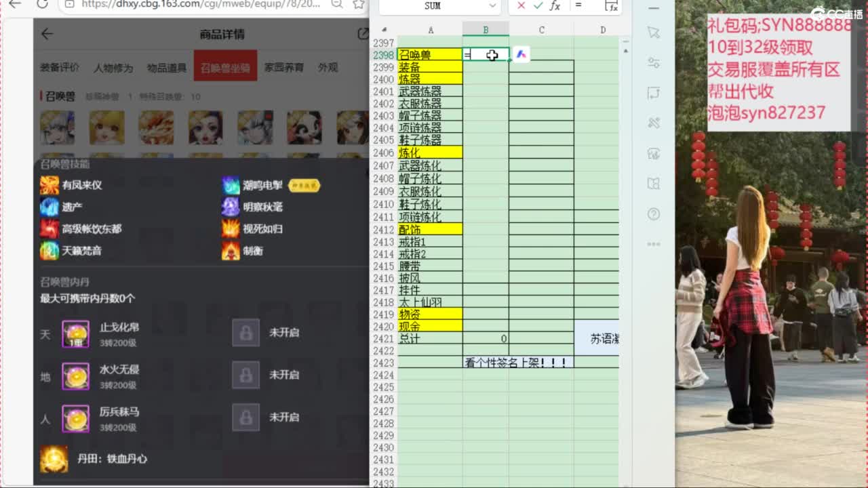This screenshot has width=868, height=488.
Task: Click the select-all corner of the sheet
Action: 384,30
